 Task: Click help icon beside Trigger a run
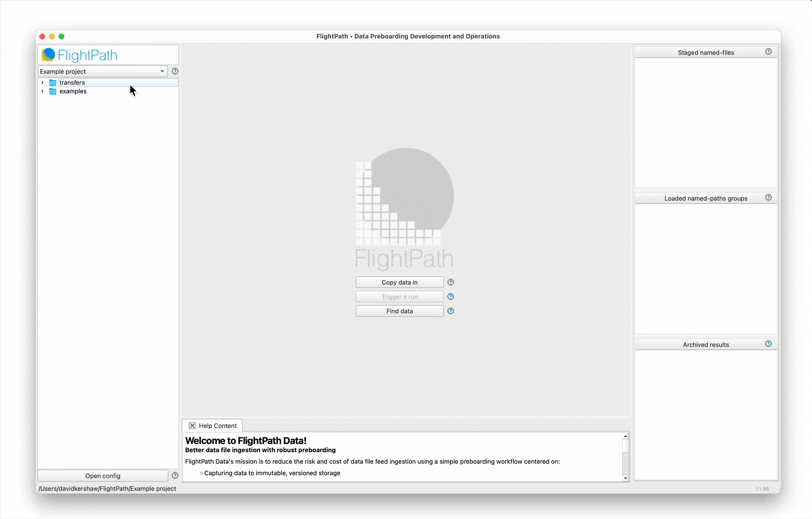click(x=450, y=297)
